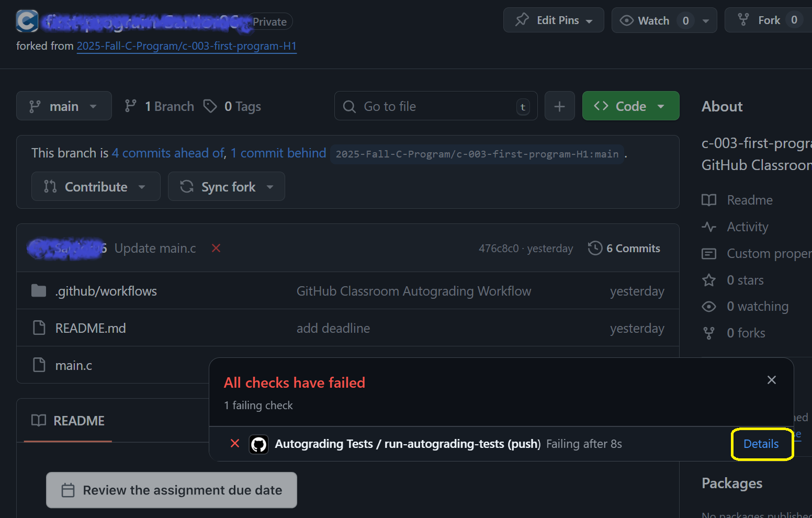The width and height of the screenshot is (812, 518).
Task: Open the main.c file
Action: point(74,366)
